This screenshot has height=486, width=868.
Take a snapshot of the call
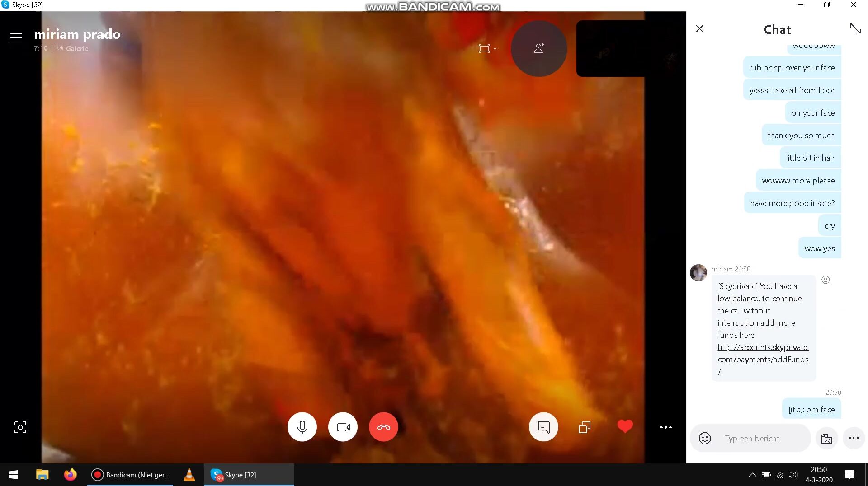point(20,427)
